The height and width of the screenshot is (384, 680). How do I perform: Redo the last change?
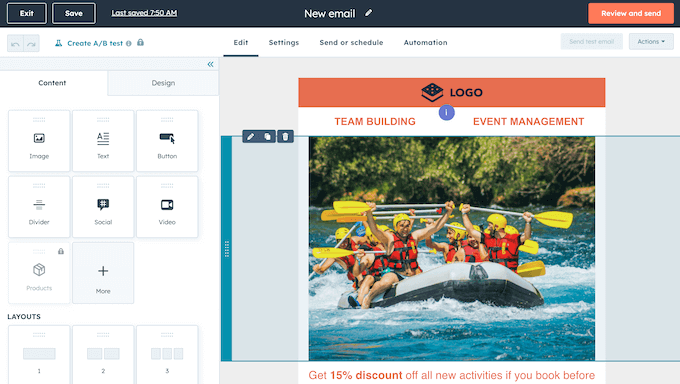(31, 43)
